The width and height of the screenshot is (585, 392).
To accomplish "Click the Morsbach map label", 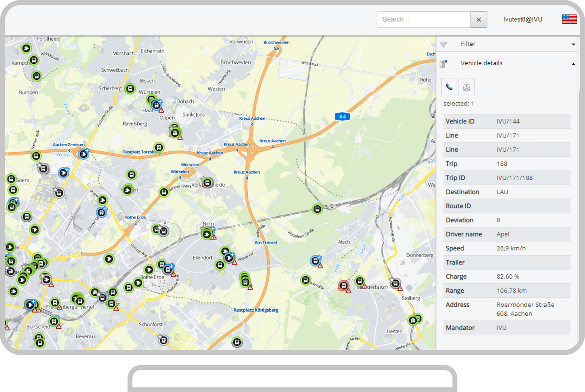I will [123, 53].
